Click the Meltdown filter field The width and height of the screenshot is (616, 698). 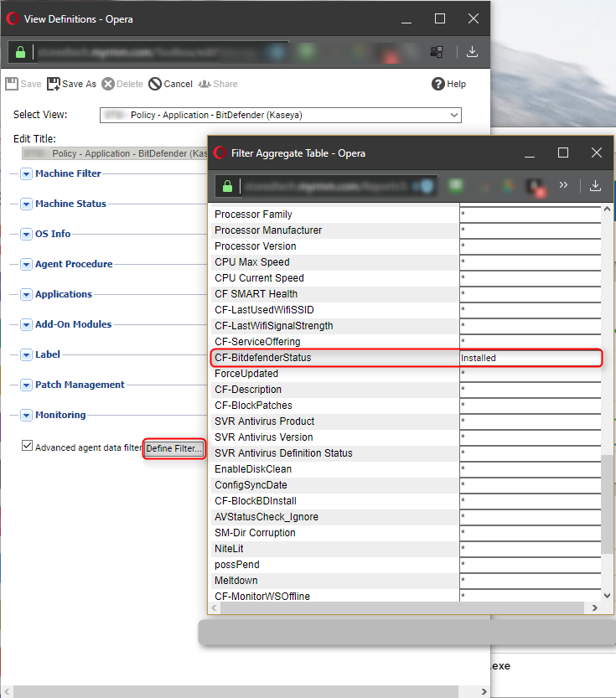coord(531,581)
